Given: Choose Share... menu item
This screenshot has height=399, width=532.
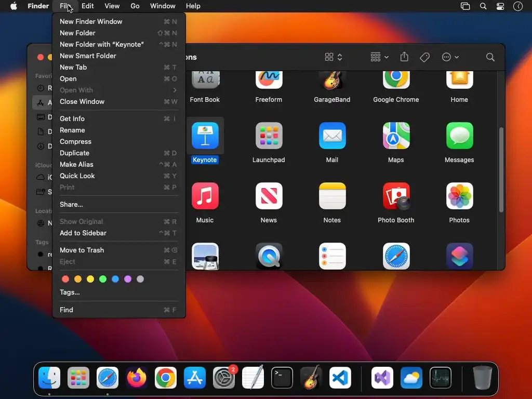Looking at the screenshot, I should [118, 204].
